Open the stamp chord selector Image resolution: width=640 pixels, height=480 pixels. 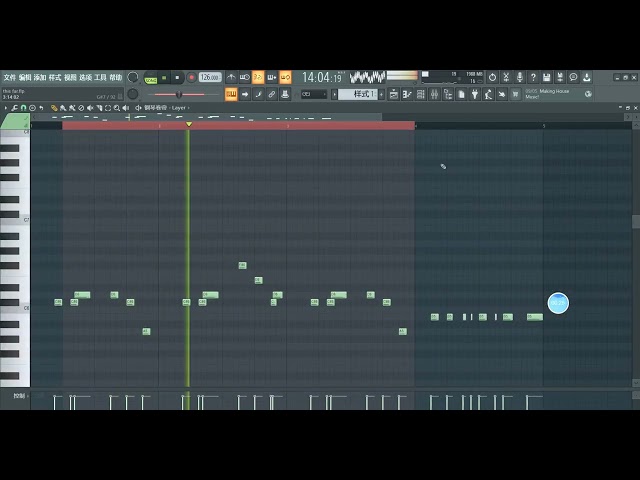coord(32,108)
